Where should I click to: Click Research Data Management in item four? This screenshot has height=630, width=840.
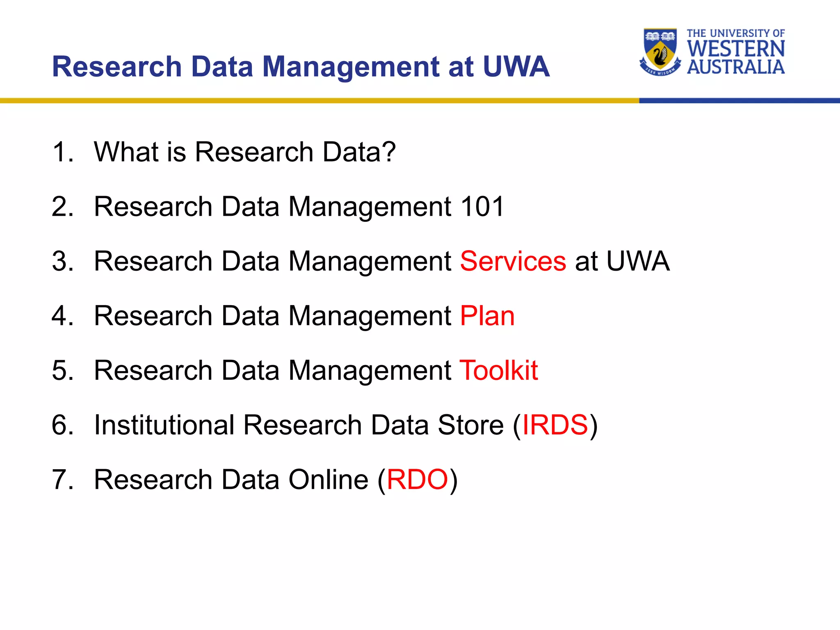click(x=273, y=316)
